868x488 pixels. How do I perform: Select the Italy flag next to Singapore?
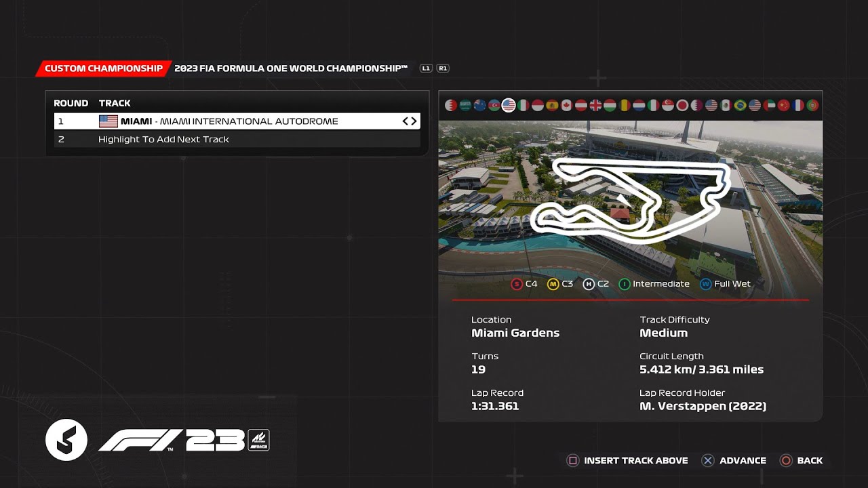tap(653, 105)
